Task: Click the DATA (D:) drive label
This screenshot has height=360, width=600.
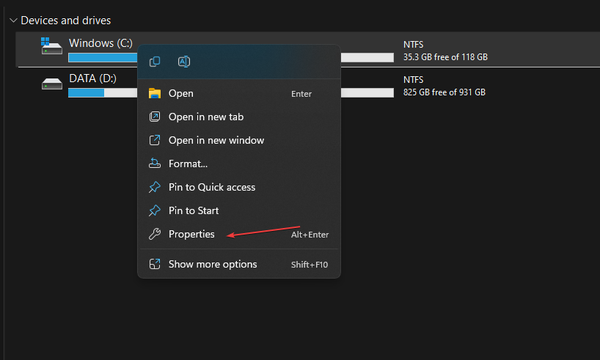Action: [93, 78]
